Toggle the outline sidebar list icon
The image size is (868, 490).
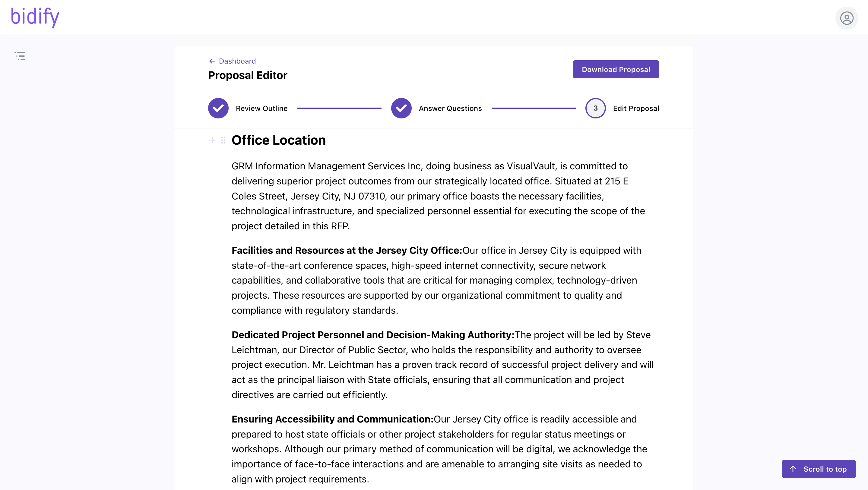[20, 56]
